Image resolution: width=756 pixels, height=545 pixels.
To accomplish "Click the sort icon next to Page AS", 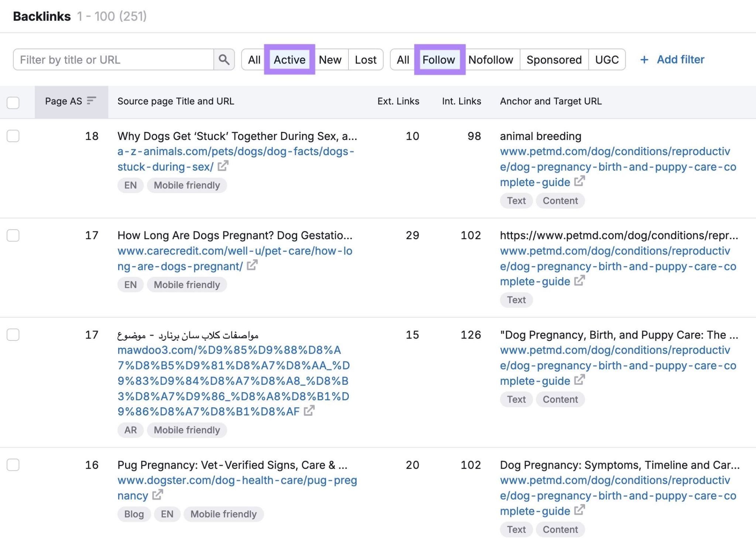I will 91,100.
